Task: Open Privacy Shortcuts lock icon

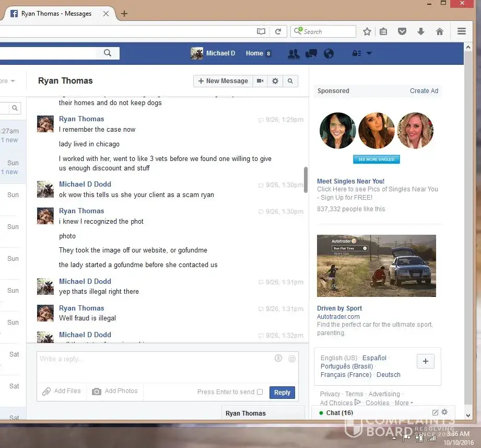Action: pos(356,53)
